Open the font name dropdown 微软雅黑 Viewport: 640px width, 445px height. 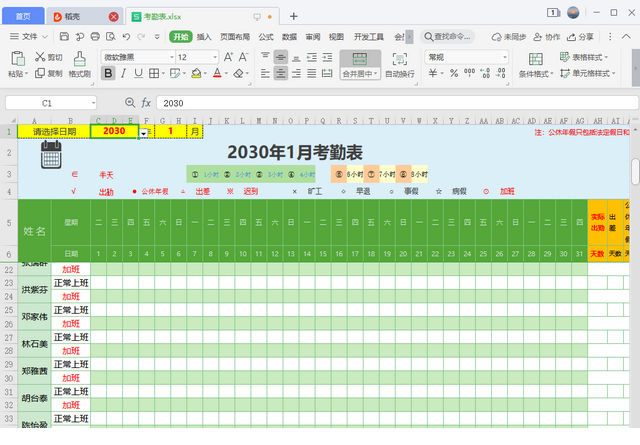172,57
